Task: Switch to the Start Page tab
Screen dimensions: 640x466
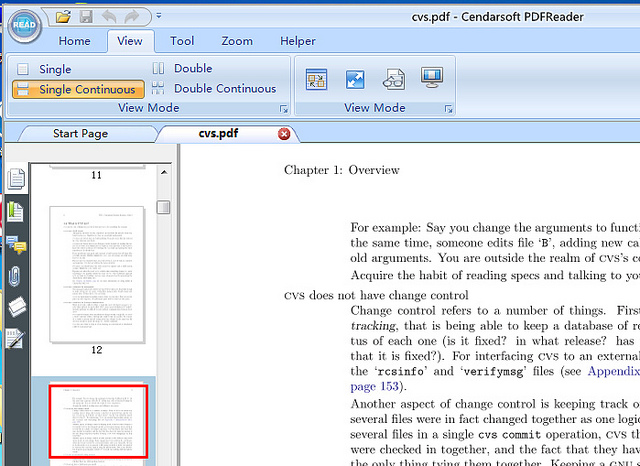Action: 80,133
